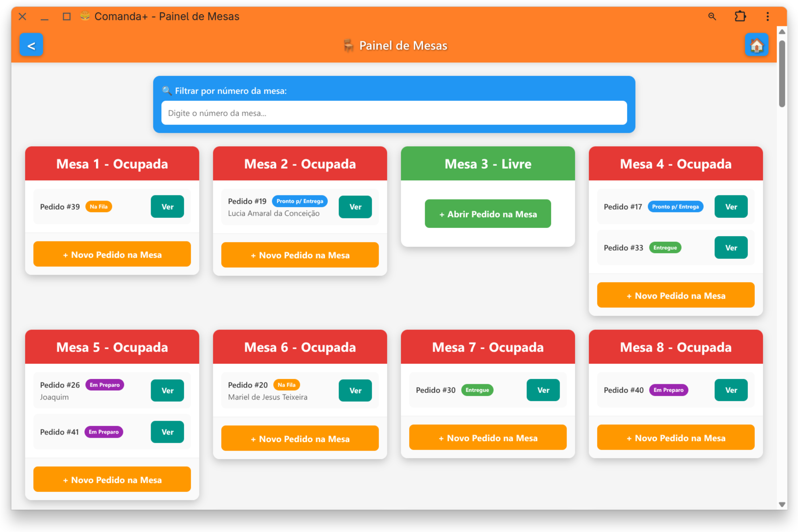The image size is (798, 532).
Task: Add new order to Mesa 4
Action: [x=676, y=296]
